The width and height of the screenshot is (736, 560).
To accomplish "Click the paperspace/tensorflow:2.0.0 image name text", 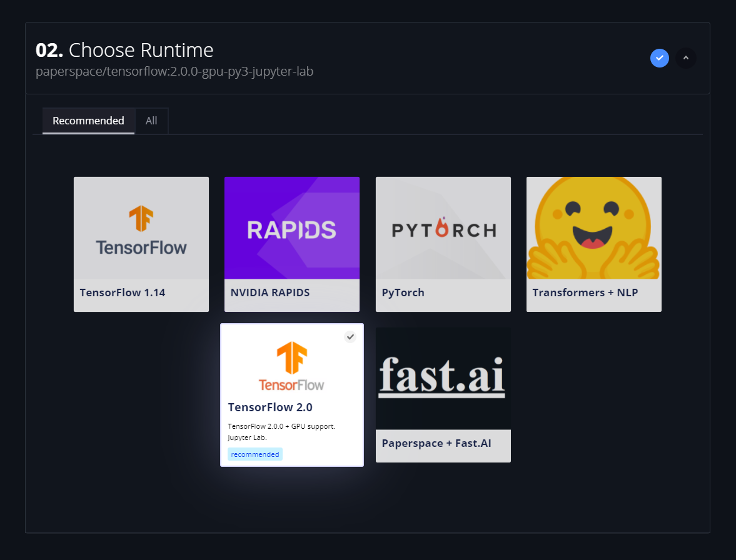I will pyautogui.click(x=174, y=71).
